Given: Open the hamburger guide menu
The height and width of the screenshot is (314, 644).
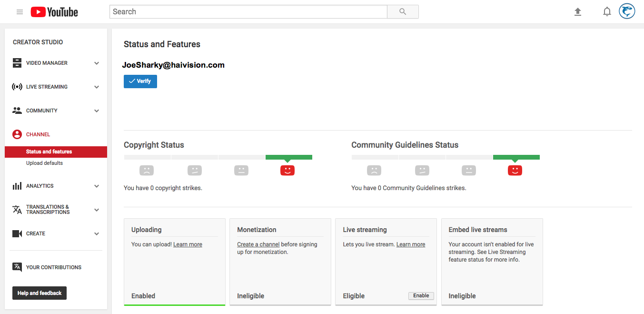Looking at the screenshot, I should point(20,12).
